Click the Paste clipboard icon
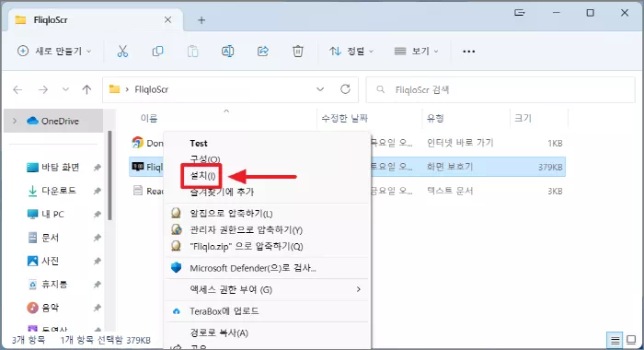 click(192, 52)
